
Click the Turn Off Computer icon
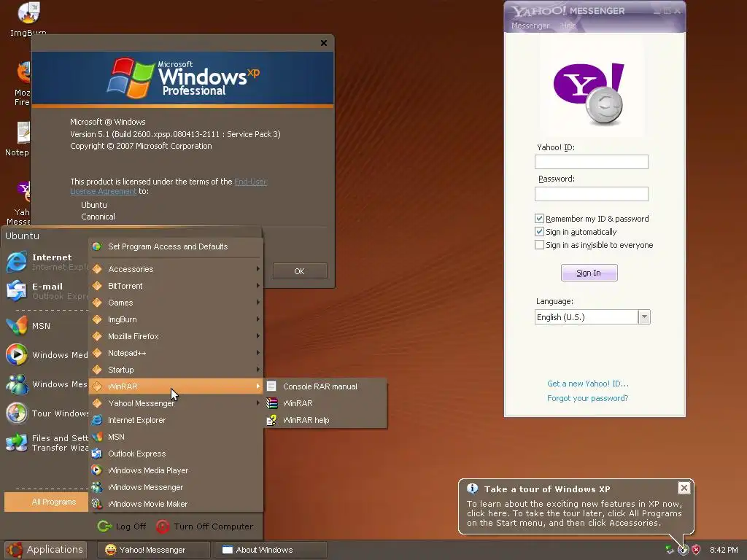(163, 526)
